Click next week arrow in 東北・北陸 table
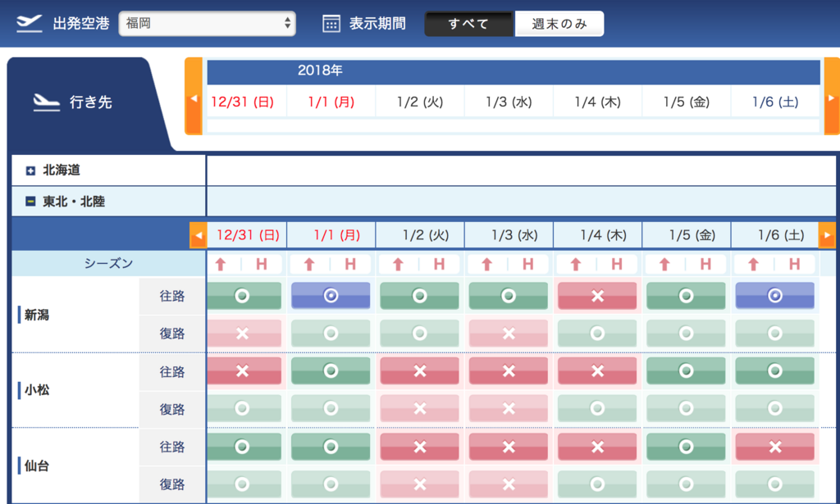 (x=827, y=235)
